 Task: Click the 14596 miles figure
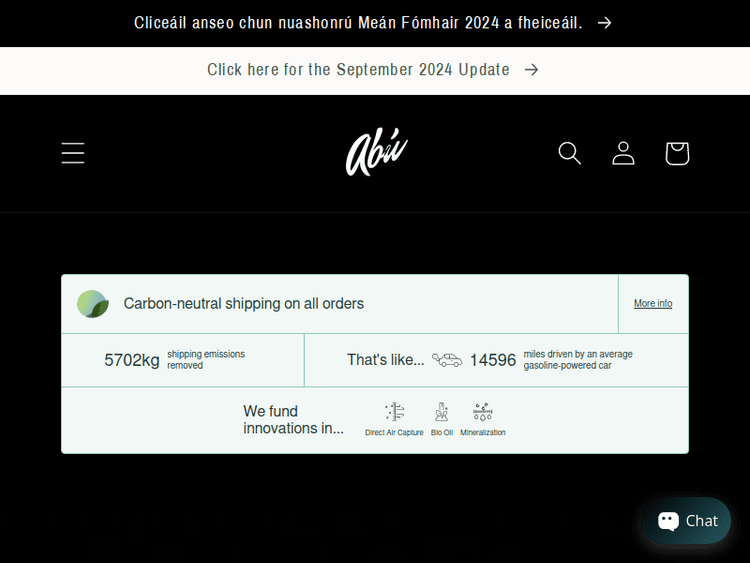click(493, 360)
